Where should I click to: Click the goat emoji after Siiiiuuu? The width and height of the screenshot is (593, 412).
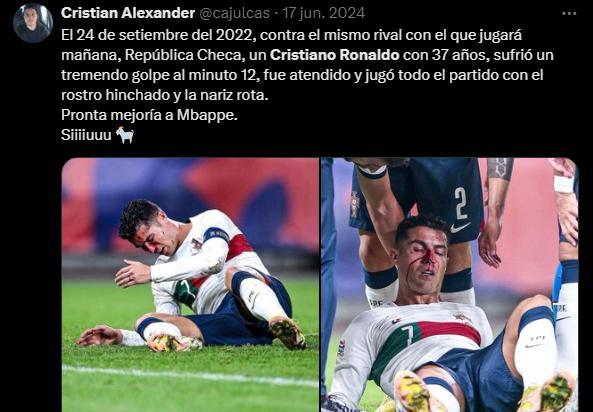click(125, 135)
